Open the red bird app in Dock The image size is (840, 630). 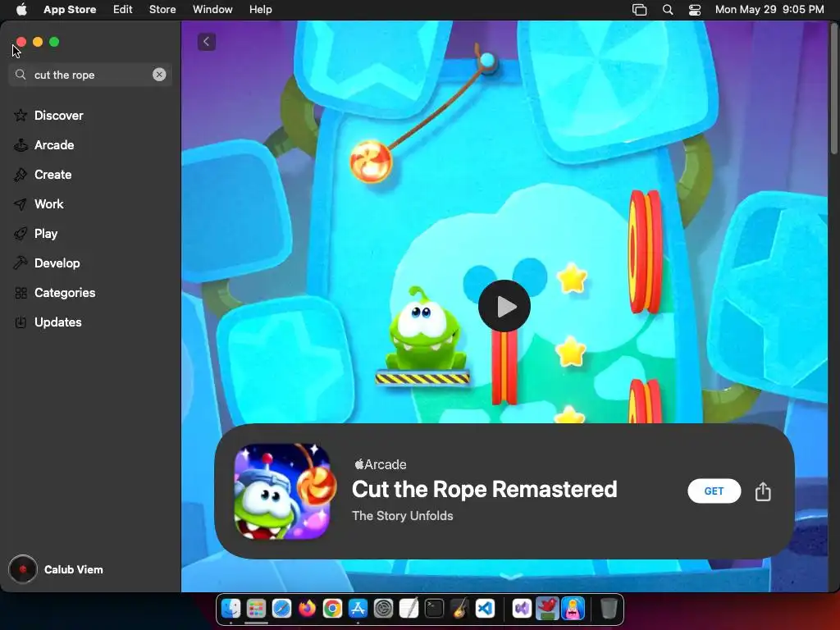pos(547,609)
